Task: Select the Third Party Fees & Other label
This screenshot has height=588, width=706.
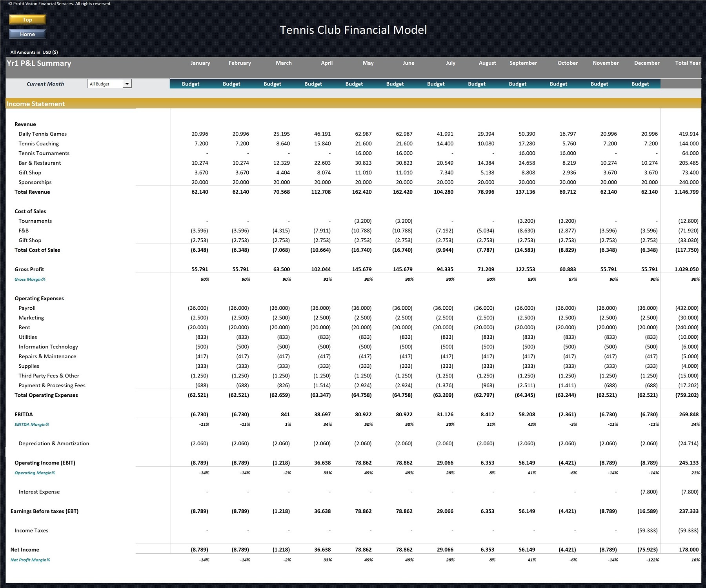Action: click(x=49, y=376)
